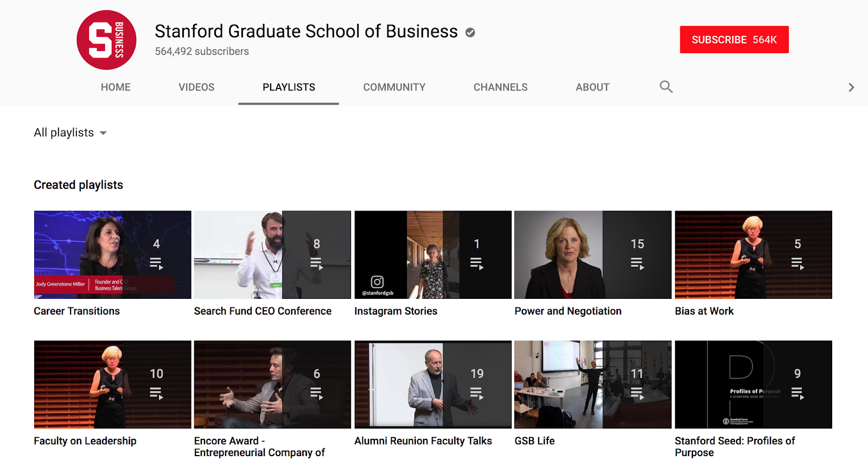Open the CHANNELS tab
868x467 pixels.
(501, 87)
